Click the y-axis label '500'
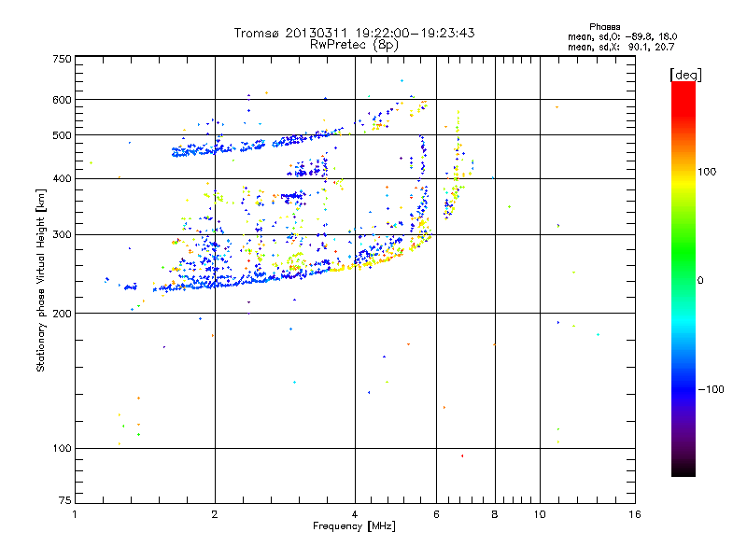The width and height of the screenshot is (747, 560). point(62,135)
